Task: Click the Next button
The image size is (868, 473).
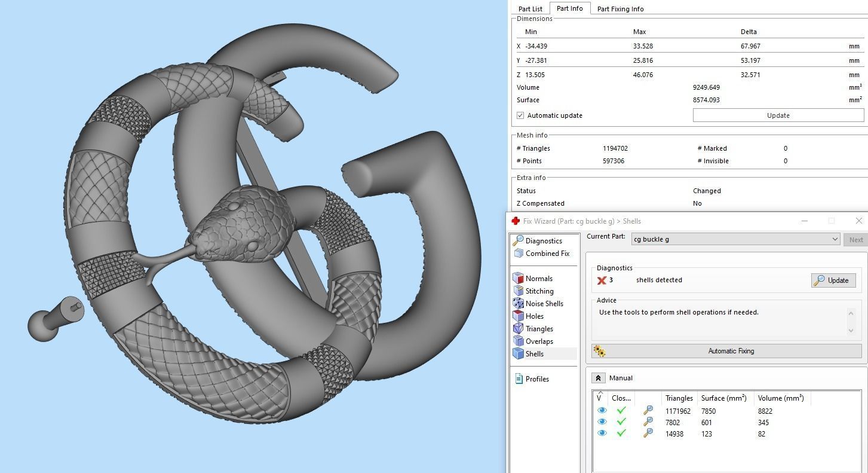Action: click(x=855, y=239)
